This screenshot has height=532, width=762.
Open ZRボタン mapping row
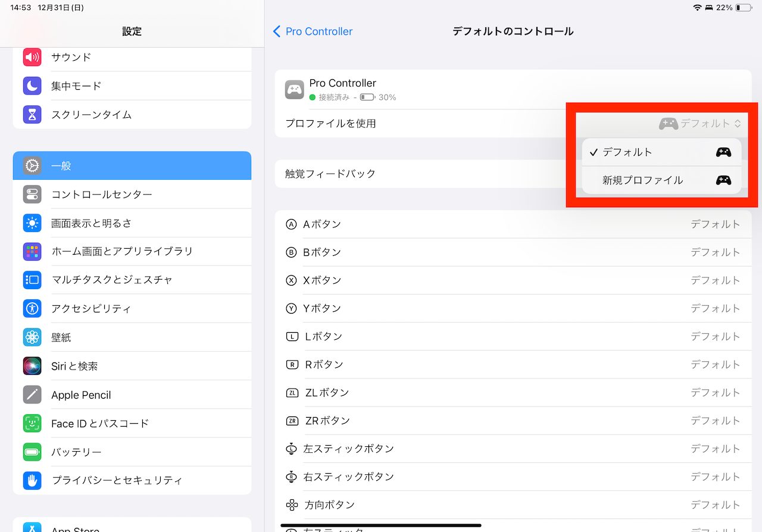coord(513,421)
